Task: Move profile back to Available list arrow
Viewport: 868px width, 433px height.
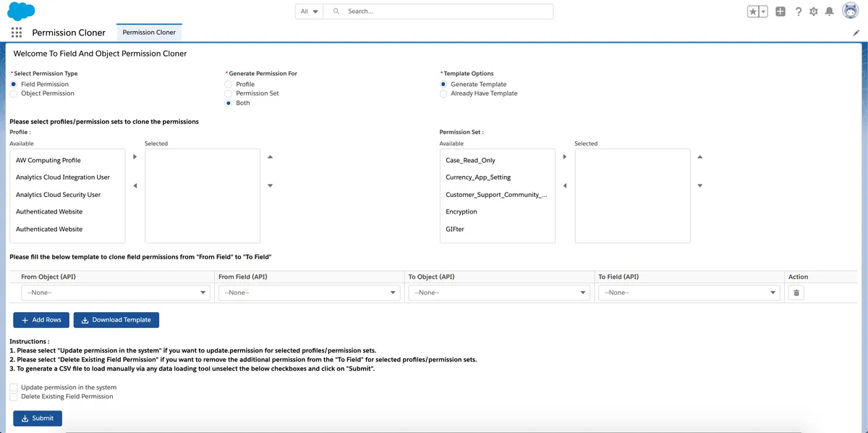Action: [135, 186]
